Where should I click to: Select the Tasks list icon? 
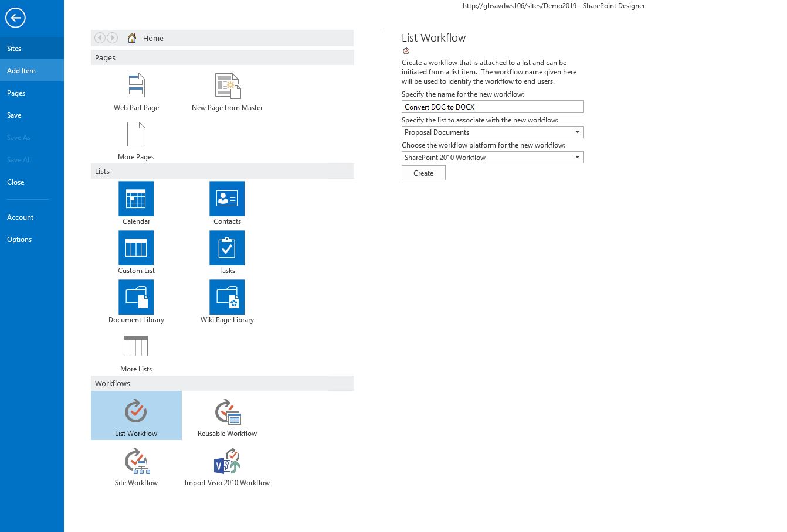tap(227, 248)
